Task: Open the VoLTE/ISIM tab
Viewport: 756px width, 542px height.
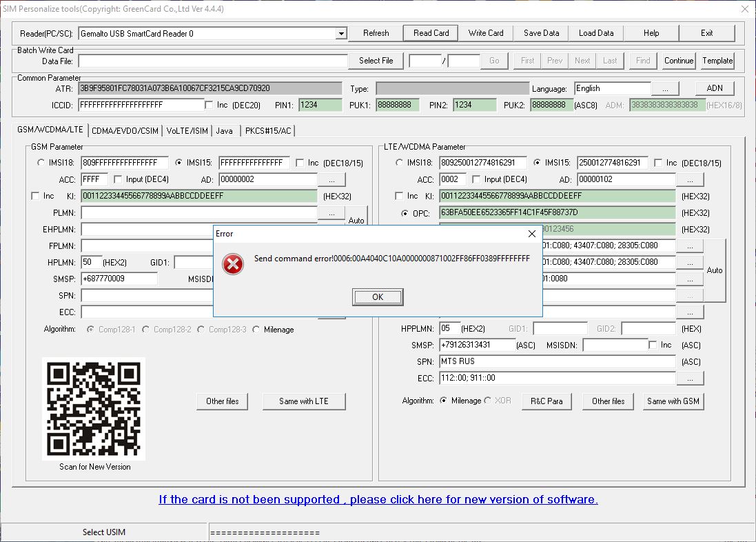Action: [187, 130]
